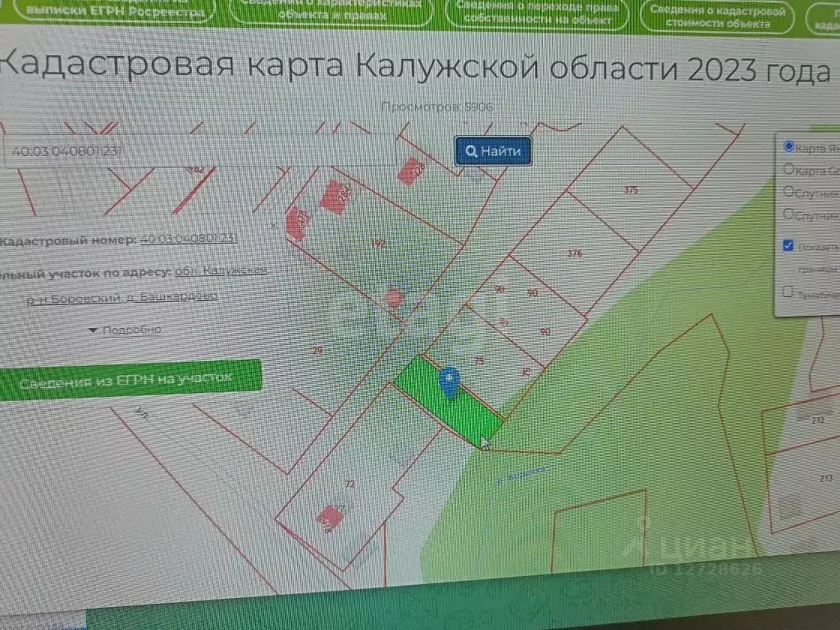Click the blue map pin marker
840x630 pixels.
tap(450, 381)
